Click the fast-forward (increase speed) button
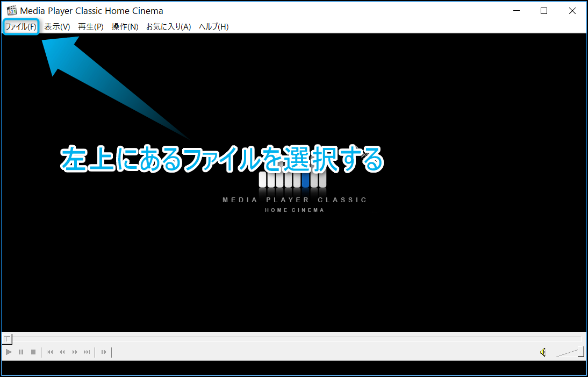The width and height of the screenshot is (588, 377). coord(75,352)
